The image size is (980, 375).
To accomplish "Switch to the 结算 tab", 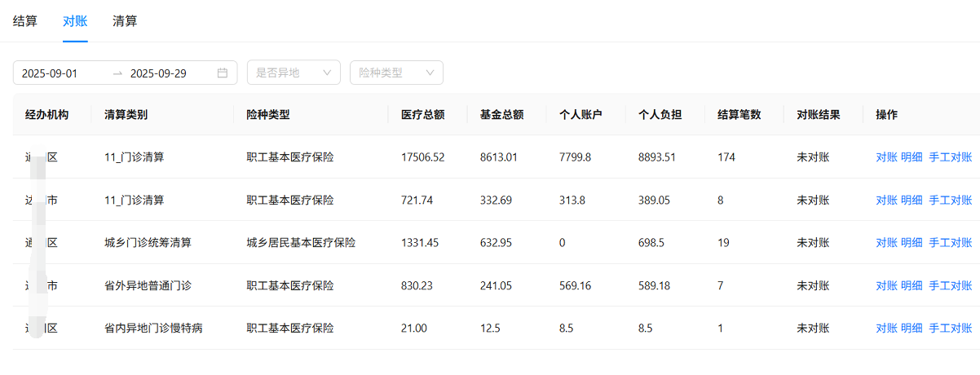I will pos(25,21).
